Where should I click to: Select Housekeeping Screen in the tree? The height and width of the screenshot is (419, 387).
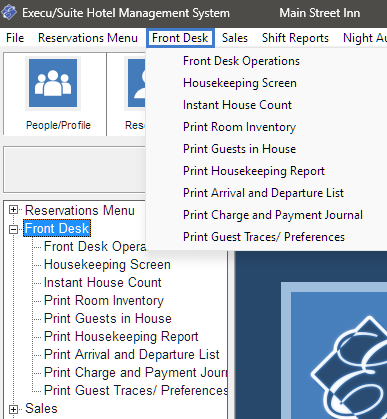(x=107, y=265)
